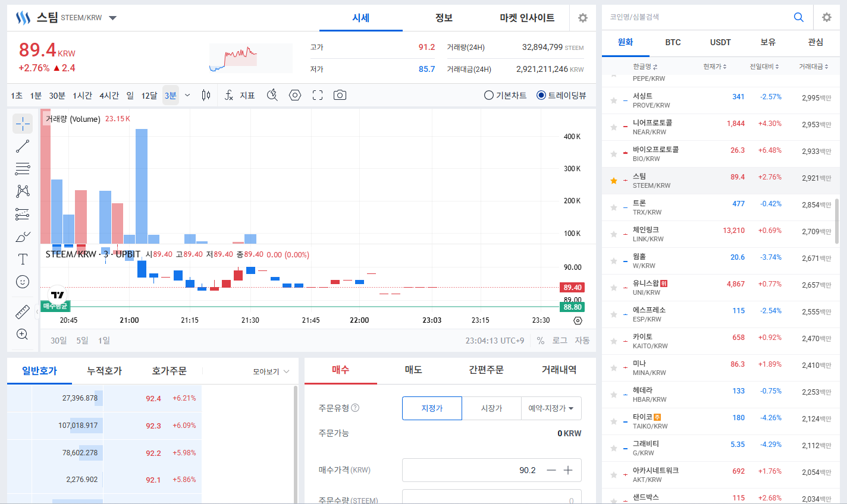Viewport: 847px width, 504px height.
Task: Toggle 로그 logarithmic scale
Action: (560, 341)
